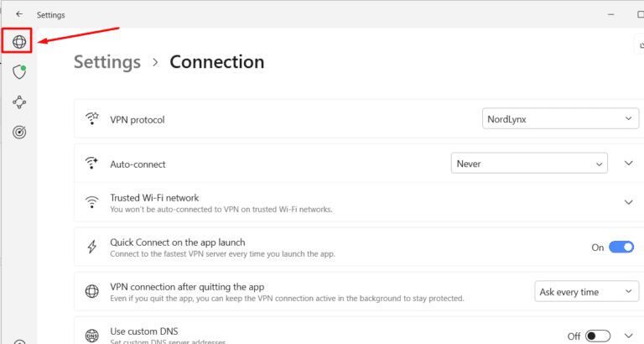Click the Trusted Wi-Fi network icon
Screen dimensions: 644x344
[92, 202]
